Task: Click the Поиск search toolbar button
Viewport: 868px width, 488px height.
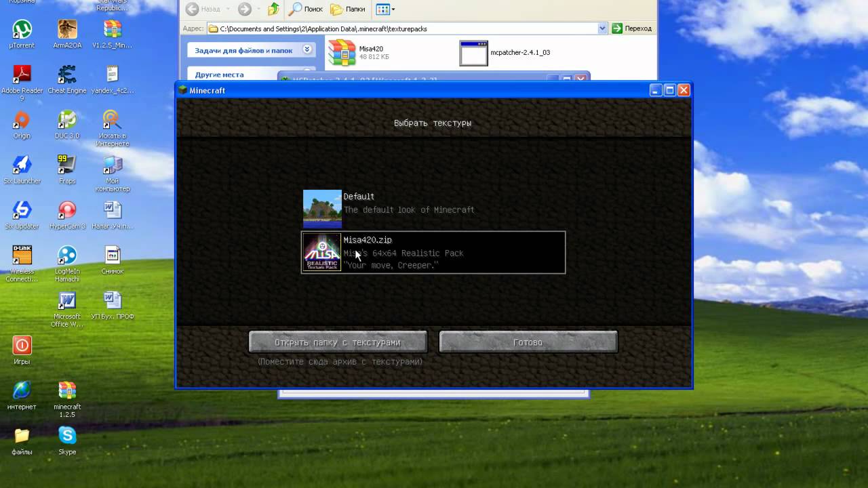Action: [x=306, y=9]
